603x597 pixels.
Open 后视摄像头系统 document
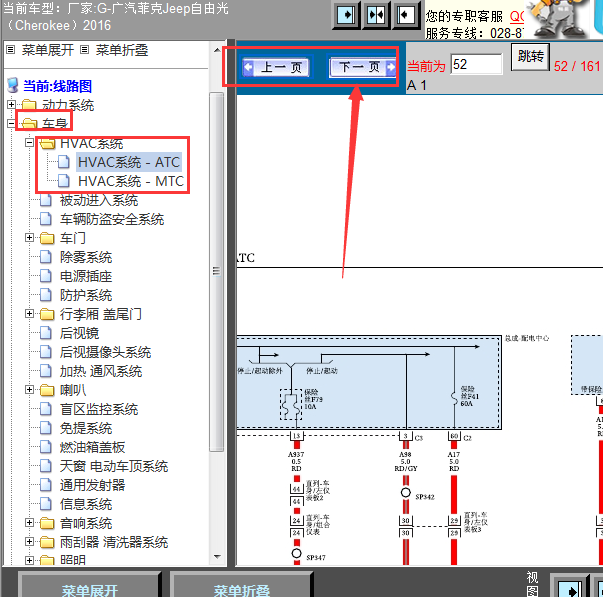tap(105, 352)
